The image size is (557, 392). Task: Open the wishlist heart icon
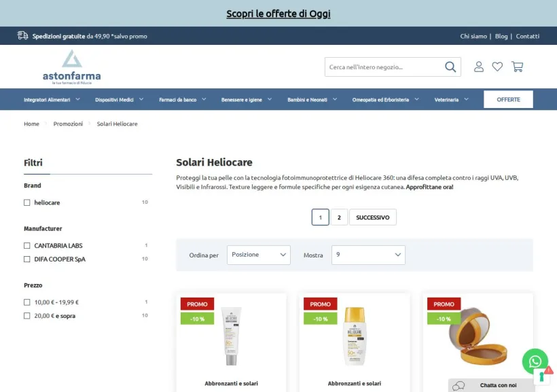pyautogui.click(x=497, y=67)
